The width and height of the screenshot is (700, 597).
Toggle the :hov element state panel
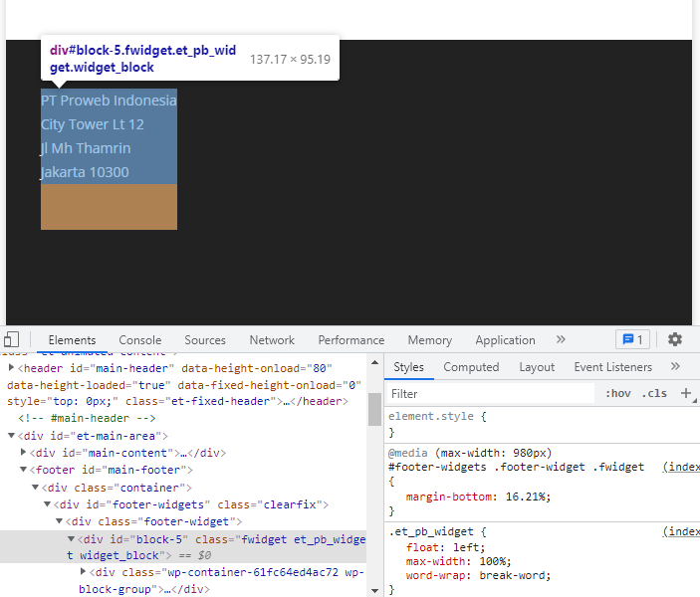point(618,394)
